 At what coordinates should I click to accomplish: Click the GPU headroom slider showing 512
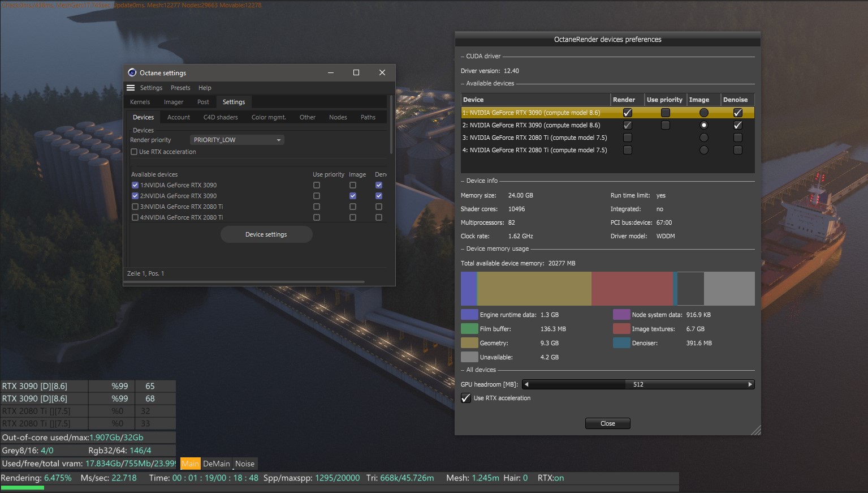[x=638, y=384]
